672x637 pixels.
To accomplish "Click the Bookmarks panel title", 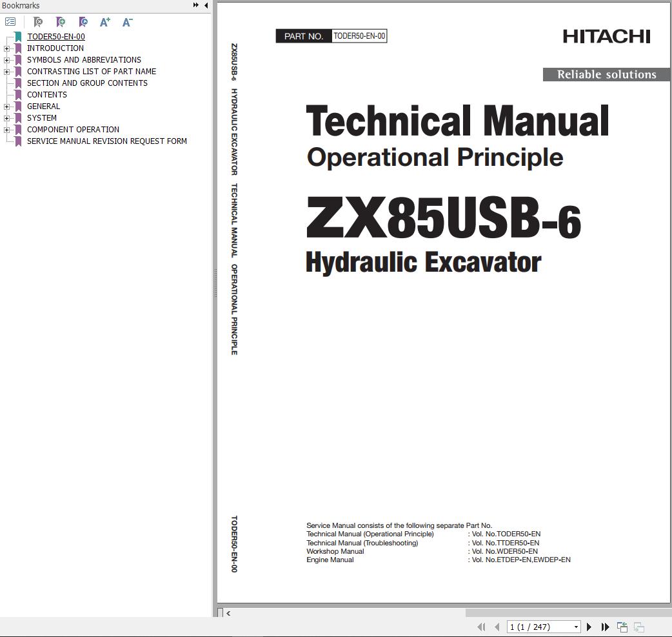I will point(21,5).
